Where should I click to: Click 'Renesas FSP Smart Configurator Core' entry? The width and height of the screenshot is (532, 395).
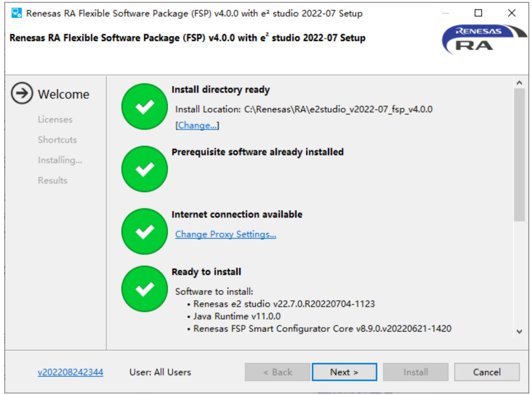click(x=322, y=329)
